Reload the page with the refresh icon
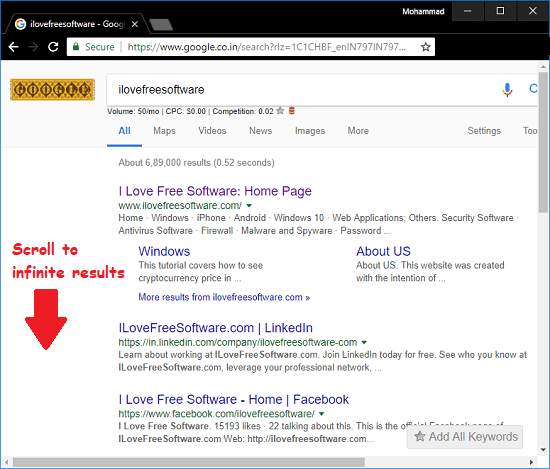 point(53,47)
